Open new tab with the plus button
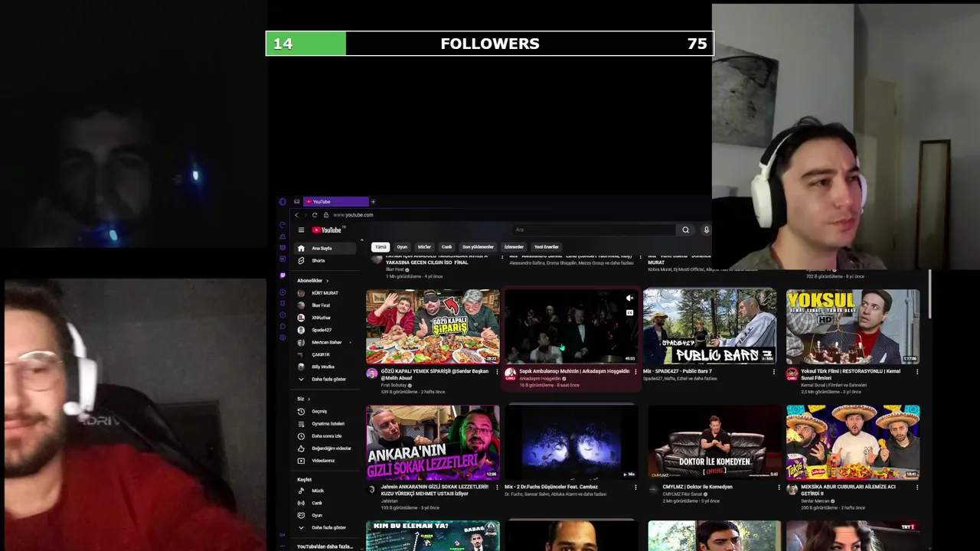This screenshot has height=551, width=980. point(373,201)
